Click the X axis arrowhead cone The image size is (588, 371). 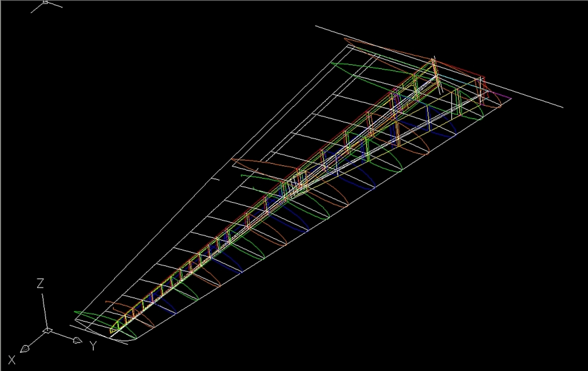pos(25,348)
